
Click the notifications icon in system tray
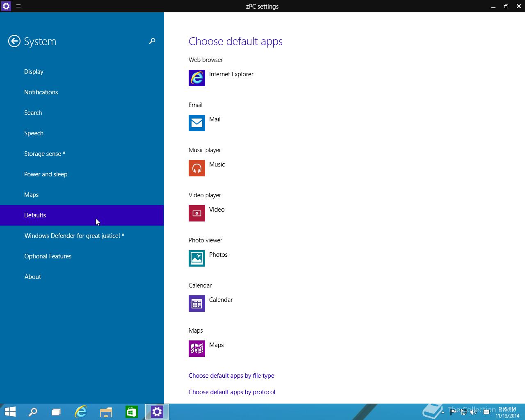tap(486, 412)
